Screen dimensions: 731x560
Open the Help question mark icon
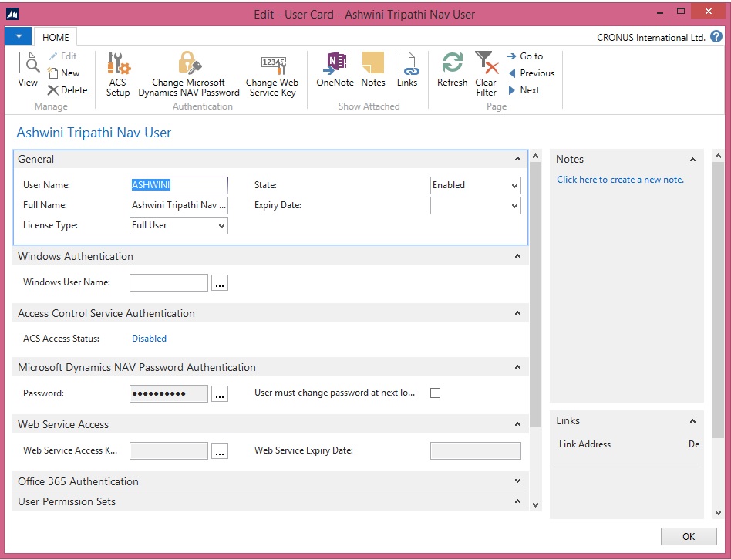(x=716, y=36)
